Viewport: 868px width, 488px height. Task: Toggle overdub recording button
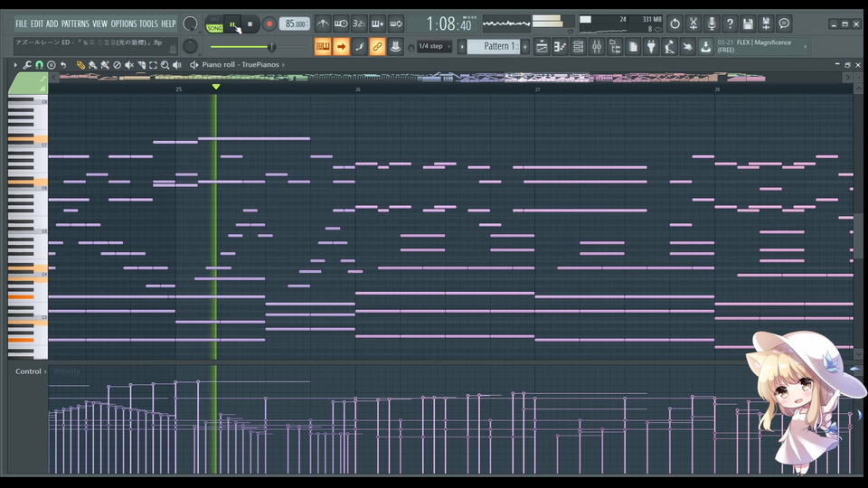378,23
